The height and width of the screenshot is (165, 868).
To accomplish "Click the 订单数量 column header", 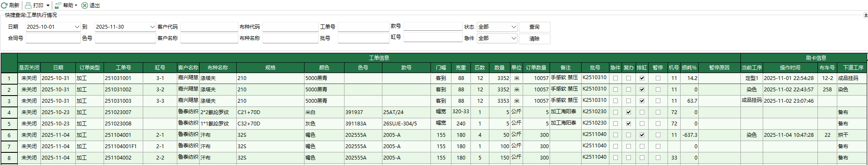I will (536, 67).
